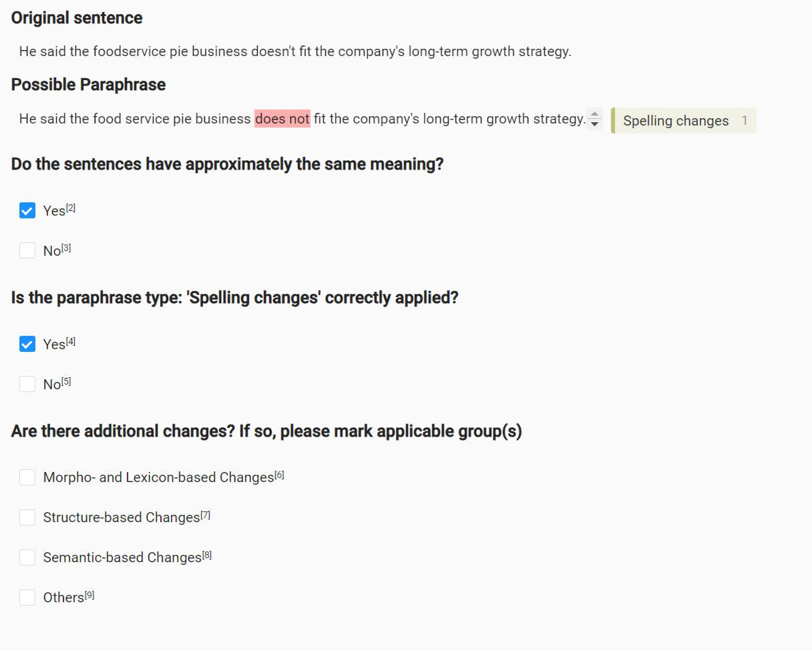Click 'Do the sentences have approximately the same meaning?' heading

pos(227,164)
